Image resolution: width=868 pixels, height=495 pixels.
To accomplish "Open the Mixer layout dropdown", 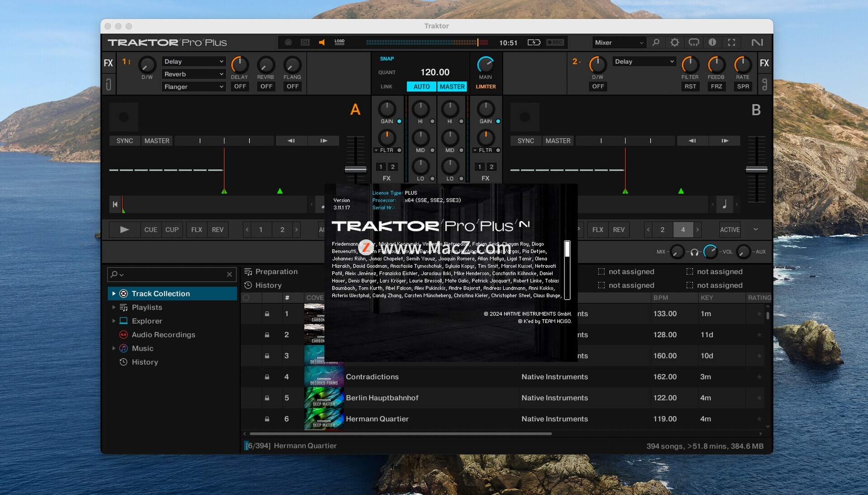I will click(x=619, y=43).
